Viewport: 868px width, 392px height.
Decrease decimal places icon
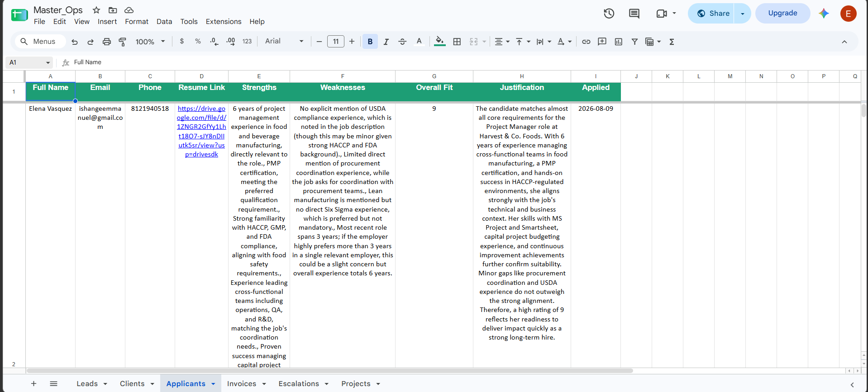click(x=214, y=41)
